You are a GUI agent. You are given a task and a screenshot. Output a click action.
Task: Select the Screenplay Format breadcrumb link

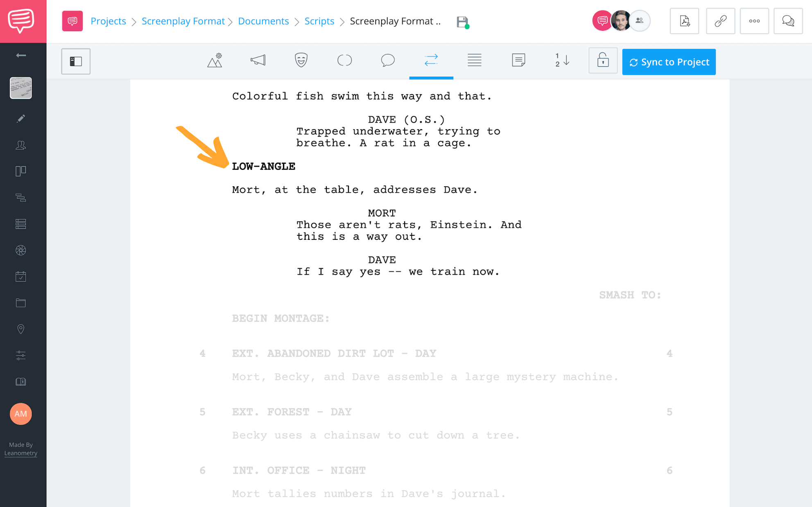pos(182,20)
